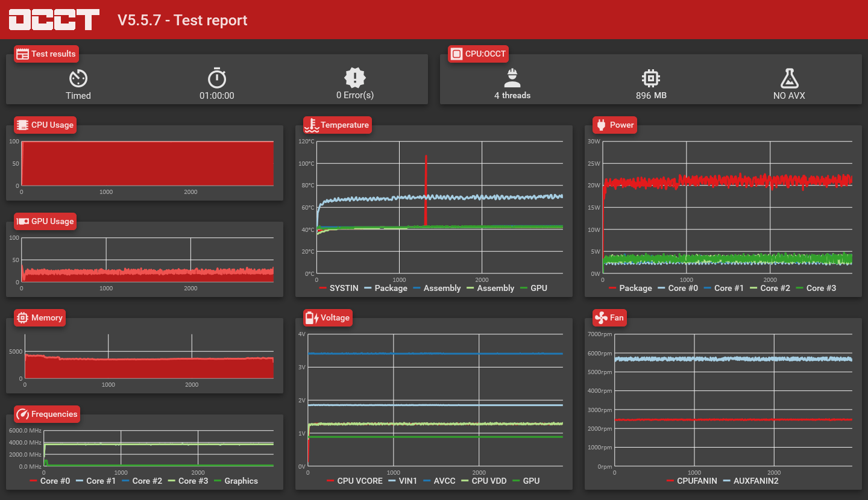This screenshot has height=500, width=868.
Task: Select the Temperature panel header tag
Action: click(338, 125)
